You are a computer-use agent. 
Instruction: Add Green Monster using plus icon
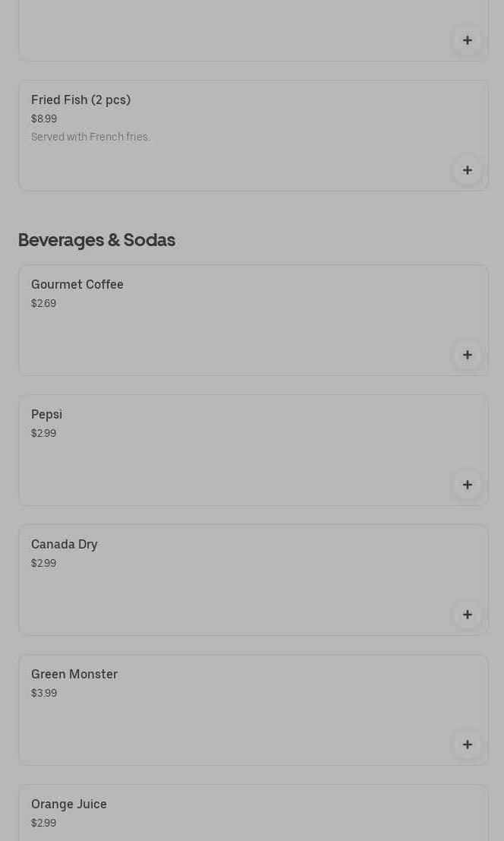tap(467, 745)
